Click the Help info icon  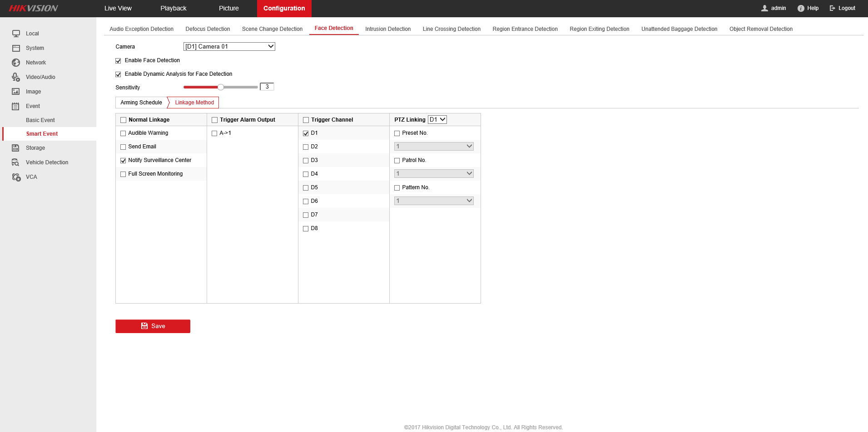(801, 8)
